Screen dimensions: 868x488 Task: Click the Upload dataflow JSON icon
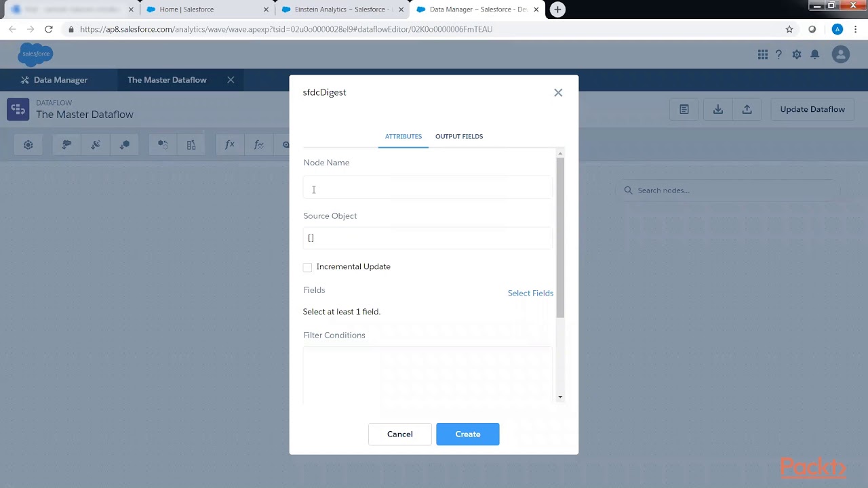point(747,109)
